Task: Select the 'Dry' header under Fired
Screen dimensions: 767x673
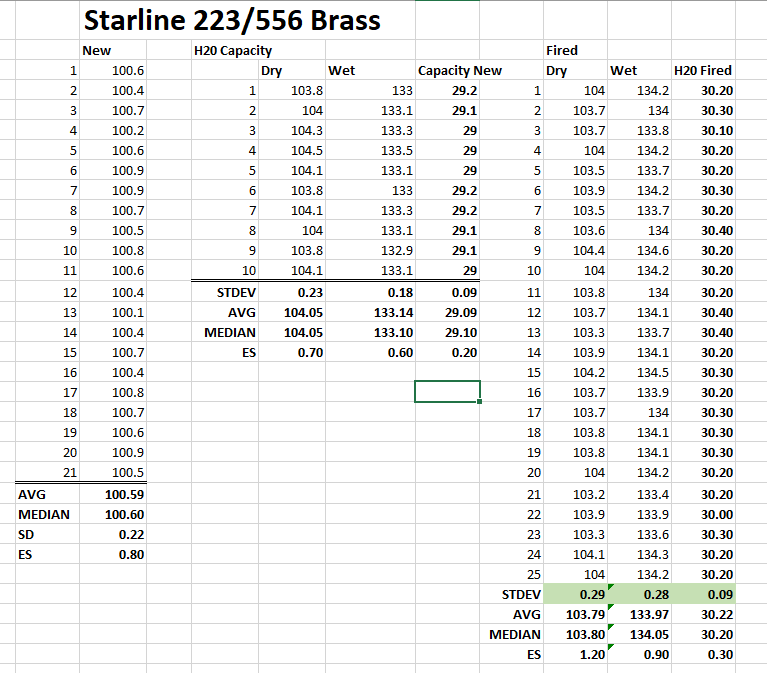Action: point(575,70)
